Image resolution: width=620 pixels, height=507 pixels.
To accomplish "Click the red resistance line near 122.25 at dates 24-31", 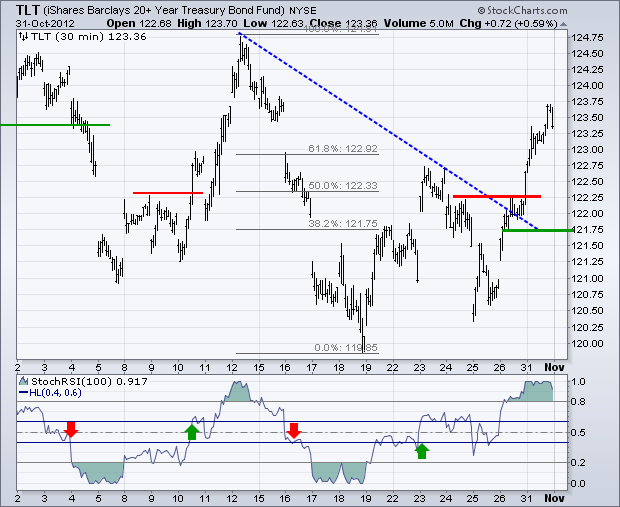I will click(497, 196).
